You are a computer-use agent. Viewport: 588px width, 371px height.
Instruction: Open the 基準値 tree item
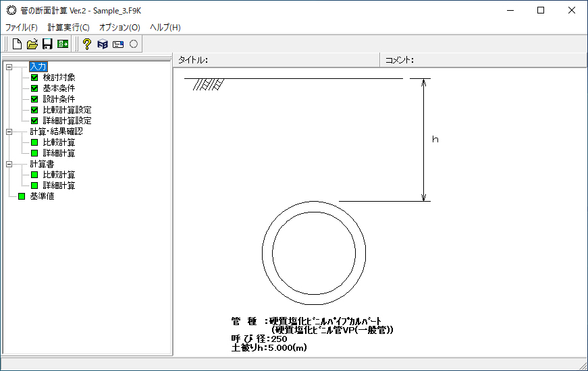coord(42,196)
